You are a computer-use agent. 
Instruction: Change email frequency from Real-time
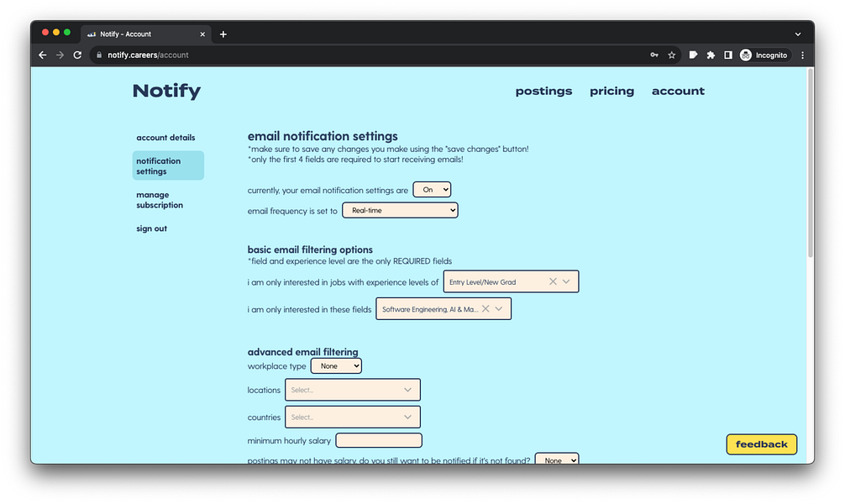click(x=400, y=209)
